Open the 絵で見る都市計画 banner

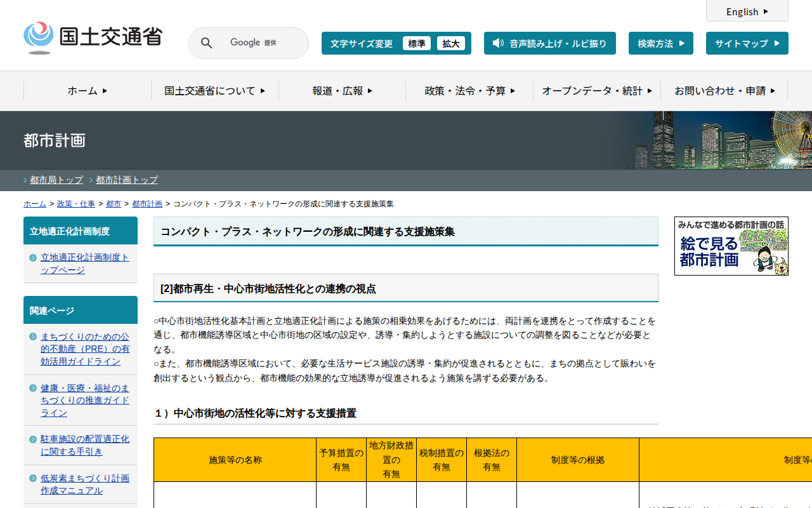pyautogui.click(x=731, y=246)
